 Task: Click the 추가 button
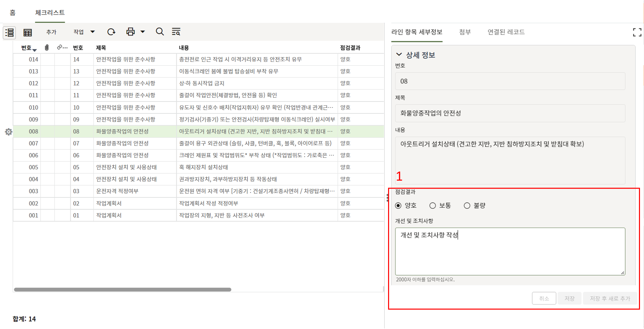(x=51, y=32)
